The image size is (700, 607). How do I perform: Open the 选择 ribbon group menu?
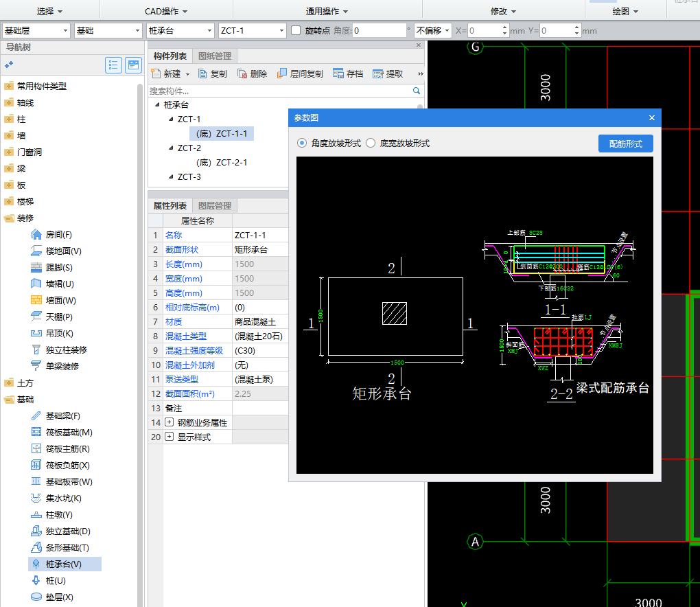point(49,11)
